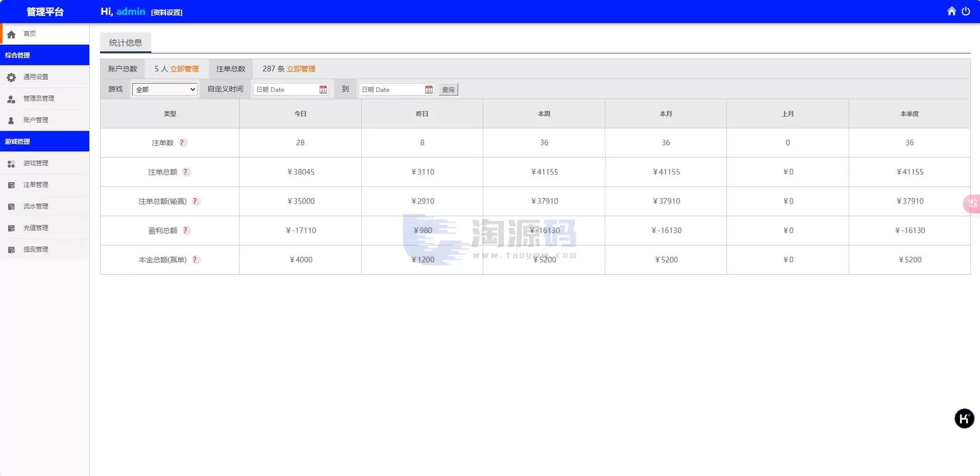Open 提现管理 in sidebar

click(45, 250)
